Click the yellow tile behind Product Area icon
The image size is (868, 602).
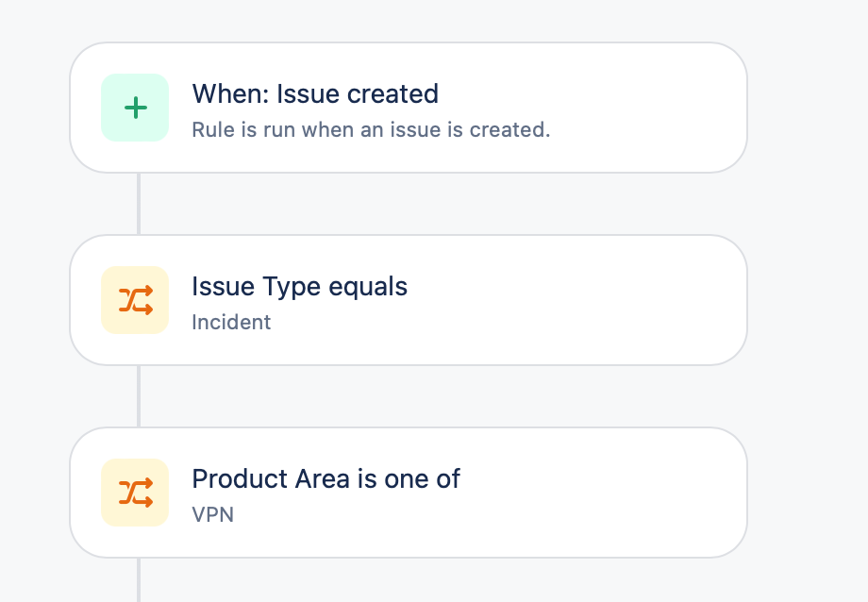click(111, 470)
